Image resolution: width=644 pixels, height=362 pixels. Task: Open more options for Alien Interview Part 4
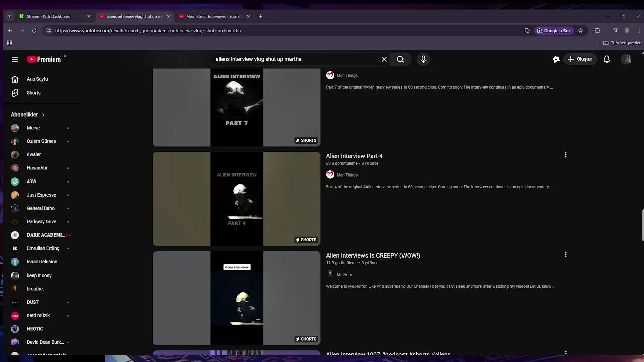(x=565, y=155)
